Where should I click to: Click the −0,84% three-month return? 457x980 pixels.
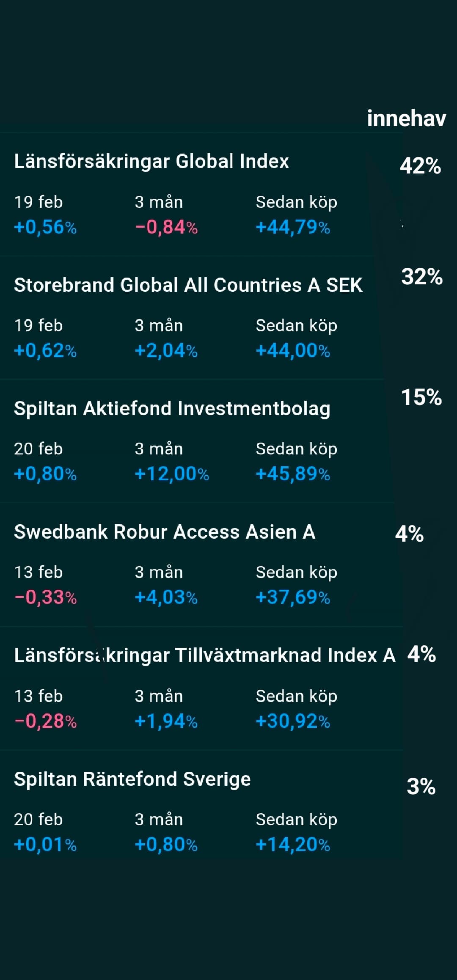point(166,227)
